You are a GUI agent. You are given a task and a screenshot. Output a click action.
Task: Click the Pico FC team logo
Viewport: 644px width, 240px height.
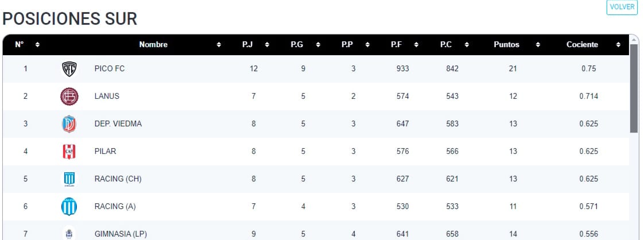coord(69,69)
